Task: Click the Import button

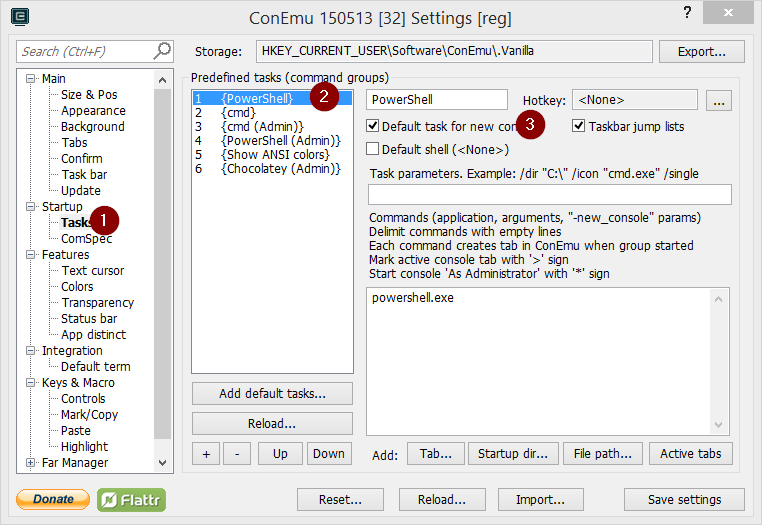Action: [x=540, y=500]
